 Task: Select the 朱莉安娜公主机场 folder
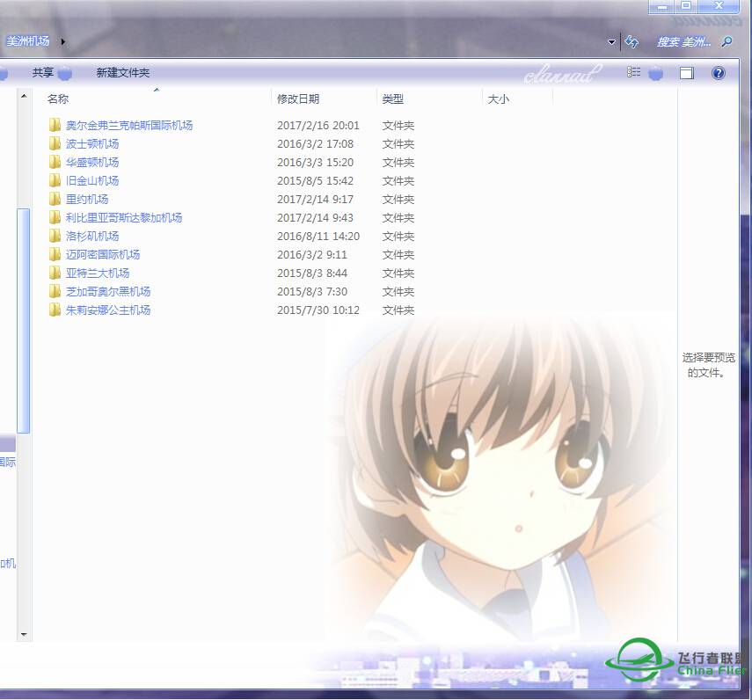(x=107, y=310)
